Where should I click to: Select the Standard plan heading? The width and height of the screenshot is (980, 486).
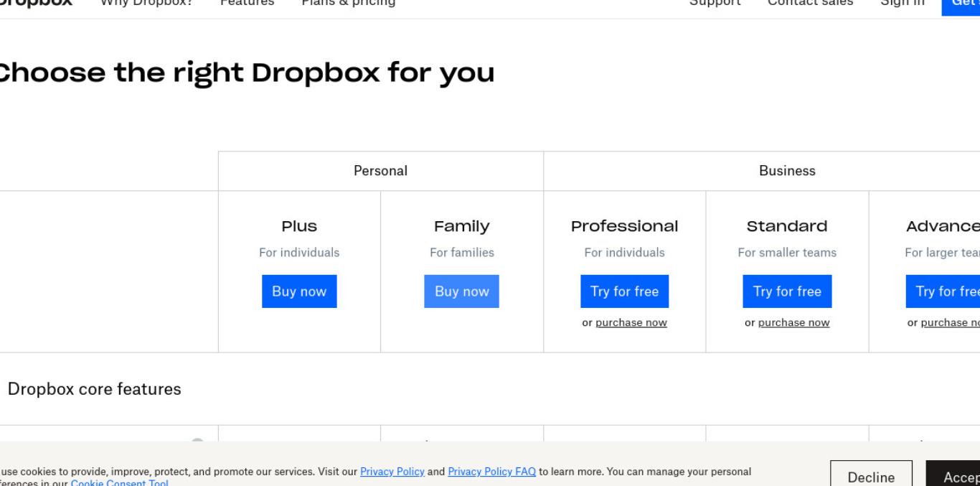(787, 226)
